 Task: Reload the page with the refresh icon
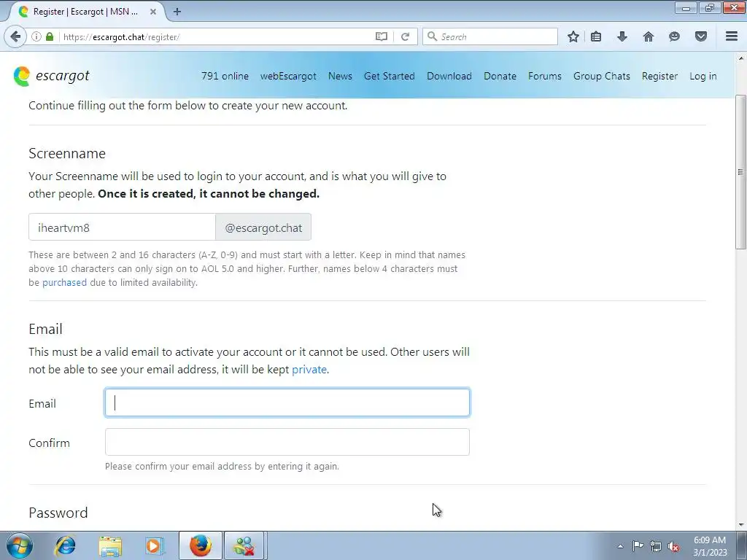coord(405,36)
